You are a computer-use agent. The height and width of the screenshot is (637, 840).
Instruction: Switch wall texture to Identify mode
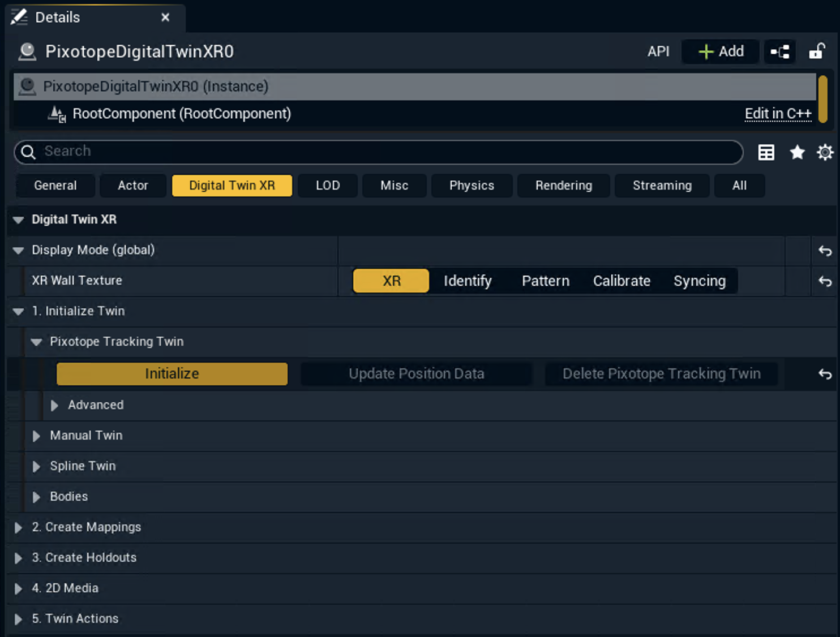(x=467, y=281)
